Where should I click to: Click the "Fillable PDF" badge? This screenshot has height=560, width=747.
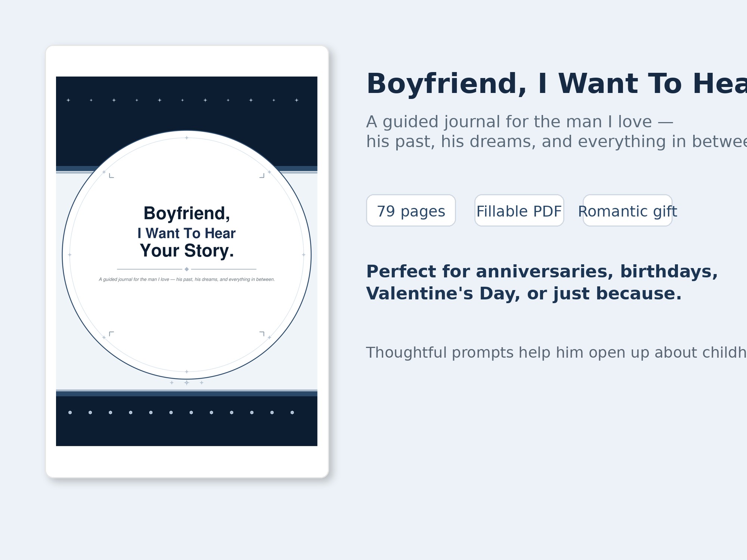click(519, 211)
